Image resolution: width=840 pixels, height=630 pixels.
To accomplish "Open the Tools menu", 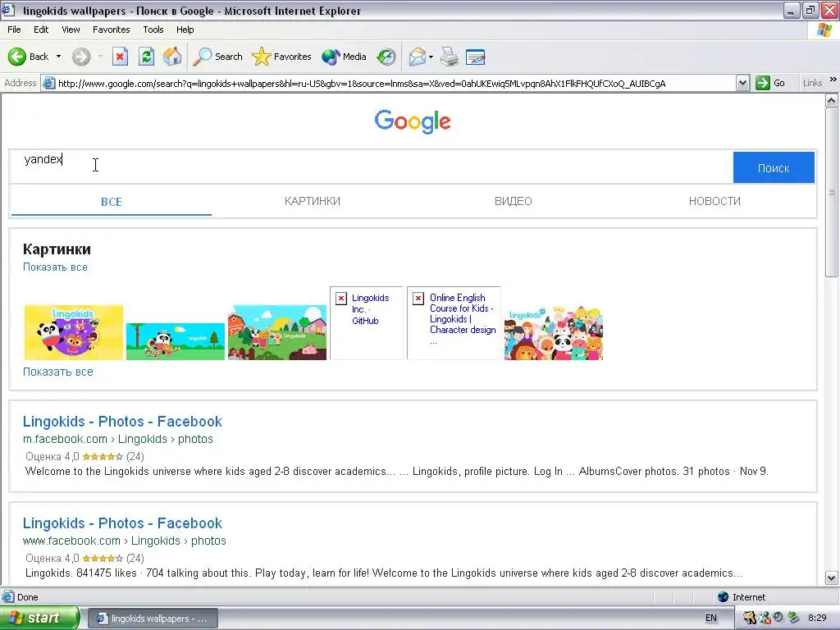I will [x=153, y=30].
